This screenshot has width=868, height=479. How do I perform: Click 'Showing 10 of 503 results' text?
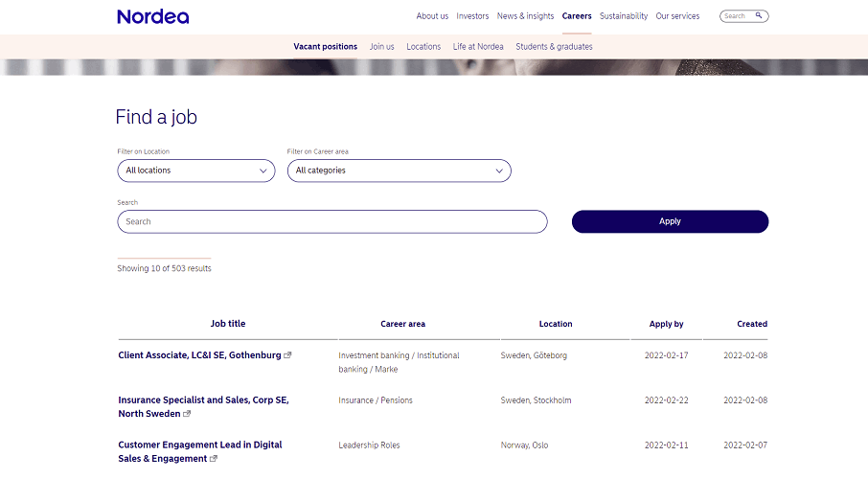(165, 268)
